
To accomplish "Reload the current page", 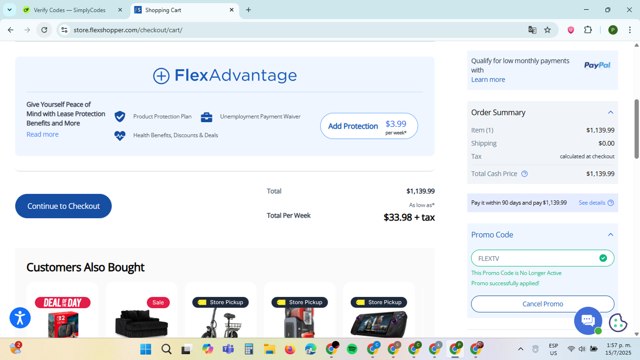I will pos(44,30).
